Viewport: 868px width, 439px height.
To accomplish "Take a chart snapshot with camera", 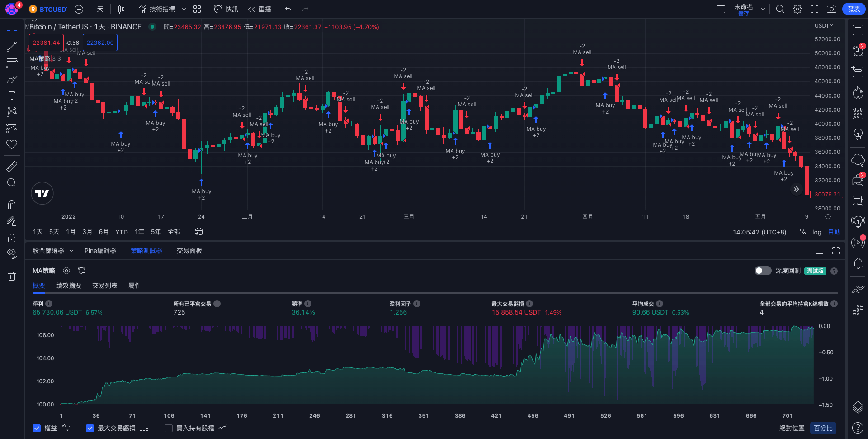I will pos(831,9).
